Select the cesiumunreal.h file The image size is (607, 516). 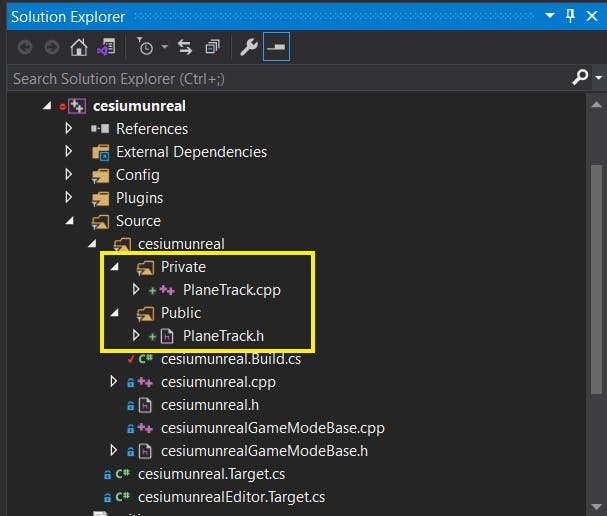tap(210, 405)
